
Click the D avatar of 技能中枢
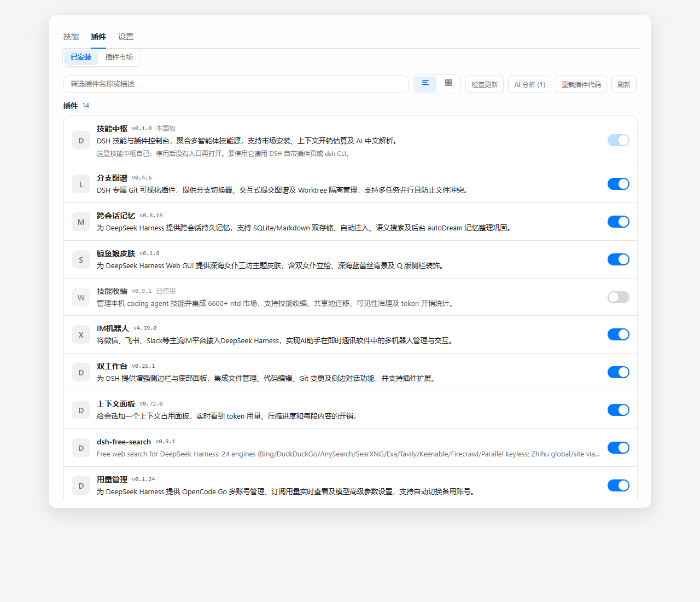[x=81, y=141]
